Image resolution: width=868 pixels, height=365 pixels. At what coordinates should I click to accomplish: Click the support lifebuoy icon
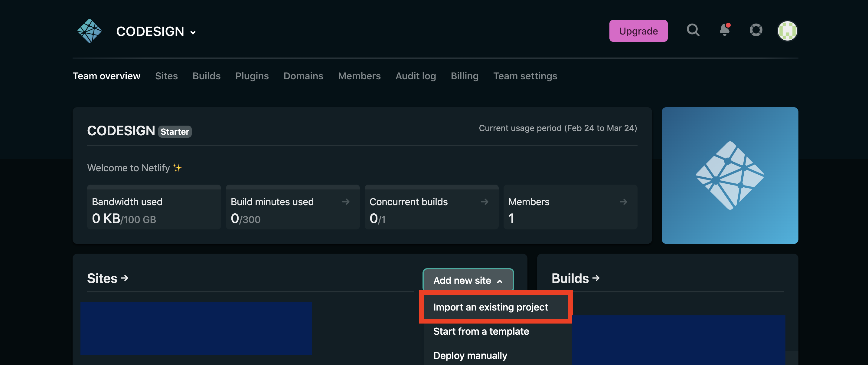tap(756, 30)
